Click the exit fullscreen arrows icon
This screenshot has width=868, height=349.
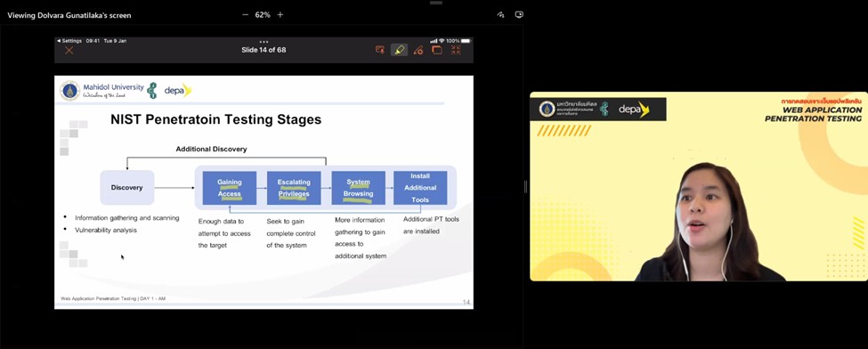(x=456, y=50)
